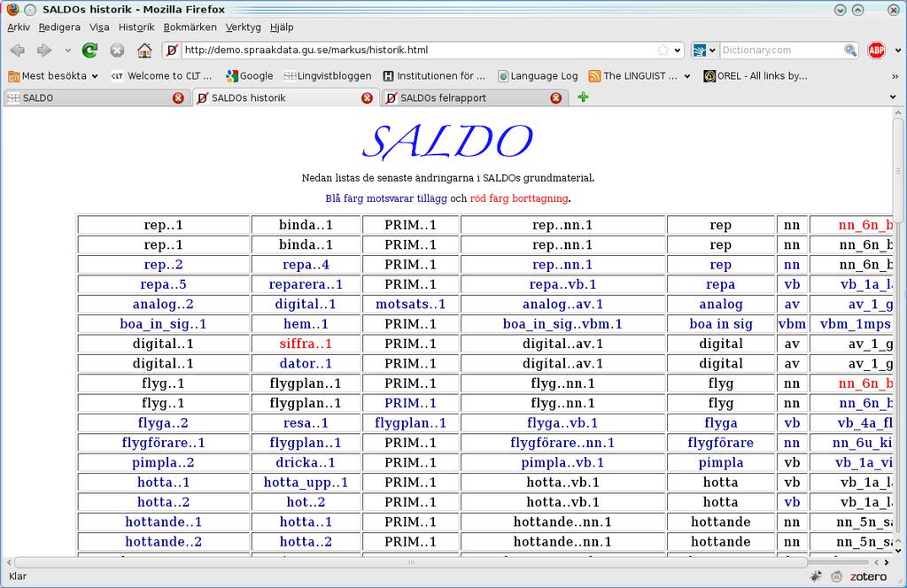Image resolution: width=907 pixels, height=588 pixels.
Task: Open the Redigera menu
Action: click(59, 27)
